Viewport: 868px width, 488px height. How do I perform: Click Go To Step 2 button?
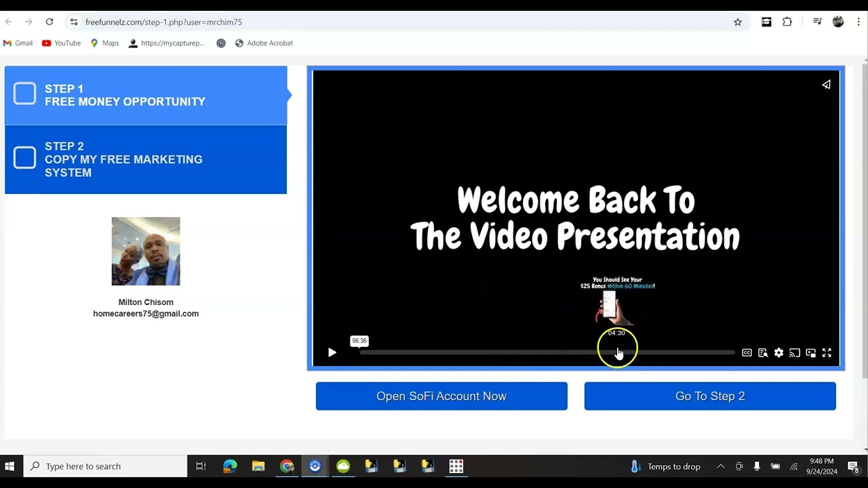[x=710, y=396]
